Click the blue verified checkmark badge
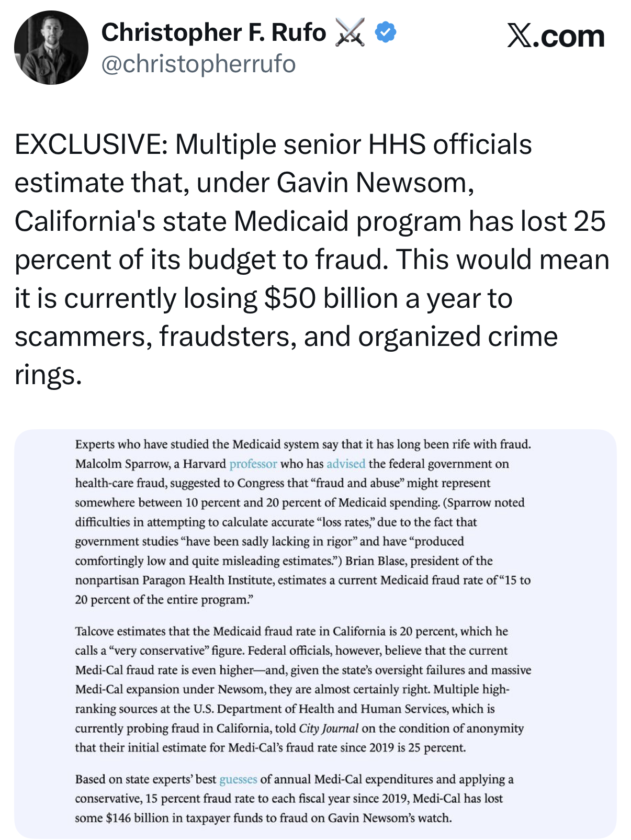Image resolution: width=631 pixels, height=840 pixels. coord(386,32)
